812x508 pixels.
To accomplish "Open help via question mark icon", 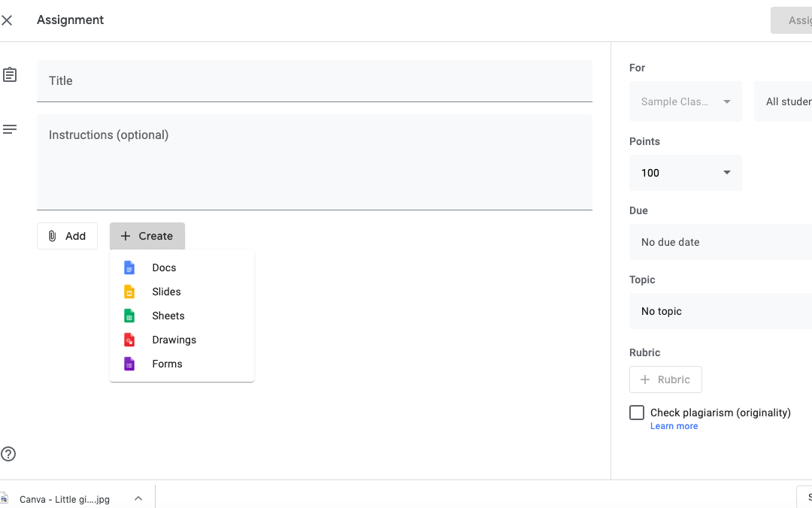I will point(8,454).
